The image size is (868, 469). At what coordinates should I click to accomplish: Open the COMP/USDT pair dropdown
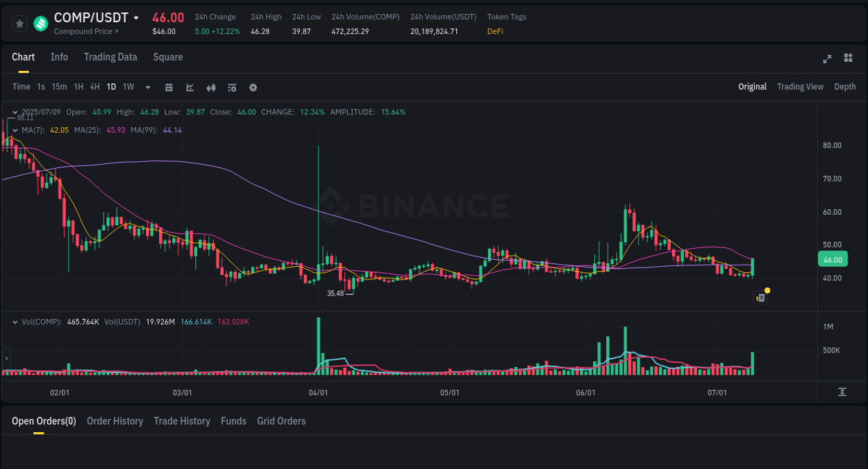point(136,17)
